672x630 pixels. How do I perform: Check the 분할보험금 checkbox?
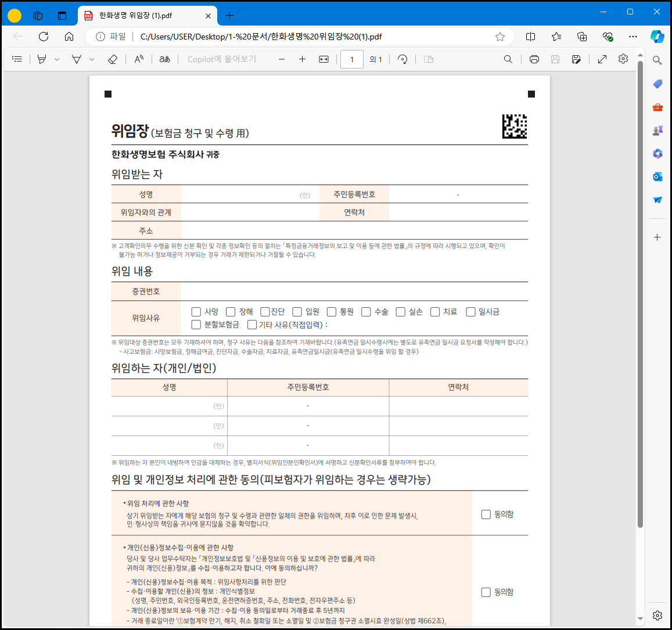(196, 325)
